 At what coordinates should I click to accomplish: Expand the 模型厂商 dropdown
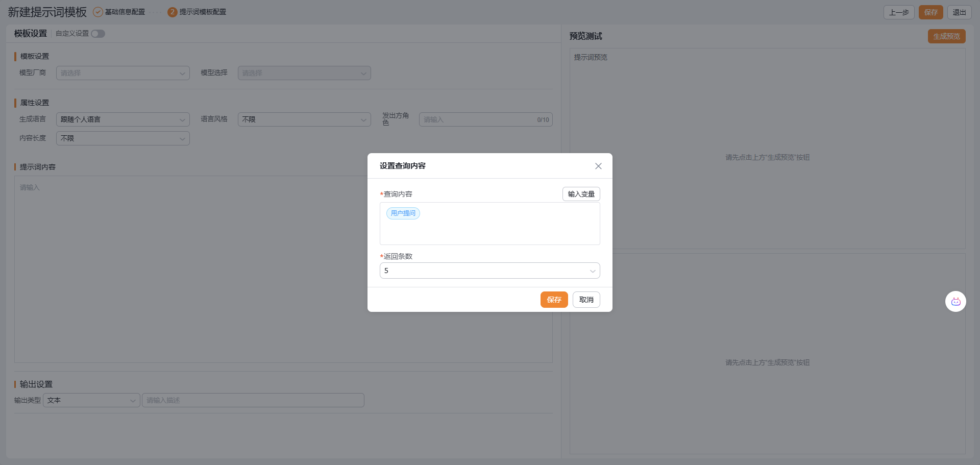122,73
